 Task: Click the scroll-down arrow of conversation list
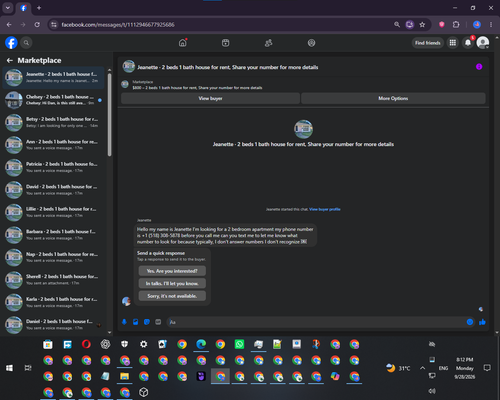109,332
